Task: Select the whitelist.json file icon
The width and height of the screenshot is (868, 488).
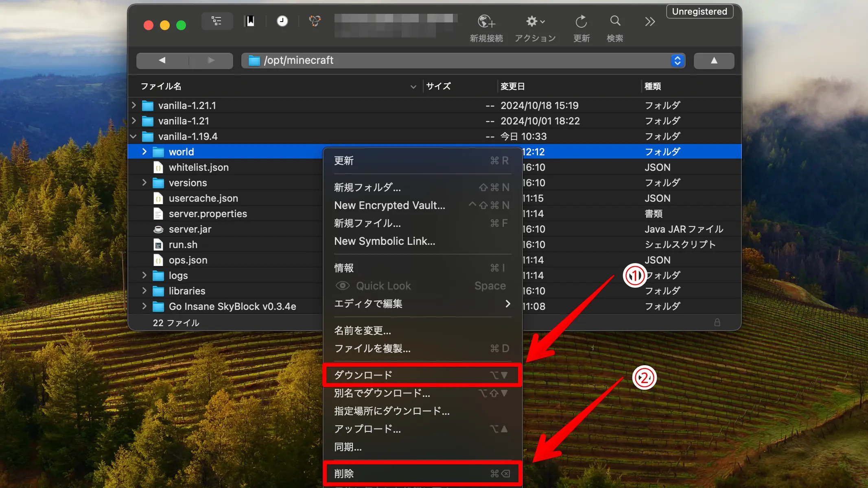Action: coord(158,168)
